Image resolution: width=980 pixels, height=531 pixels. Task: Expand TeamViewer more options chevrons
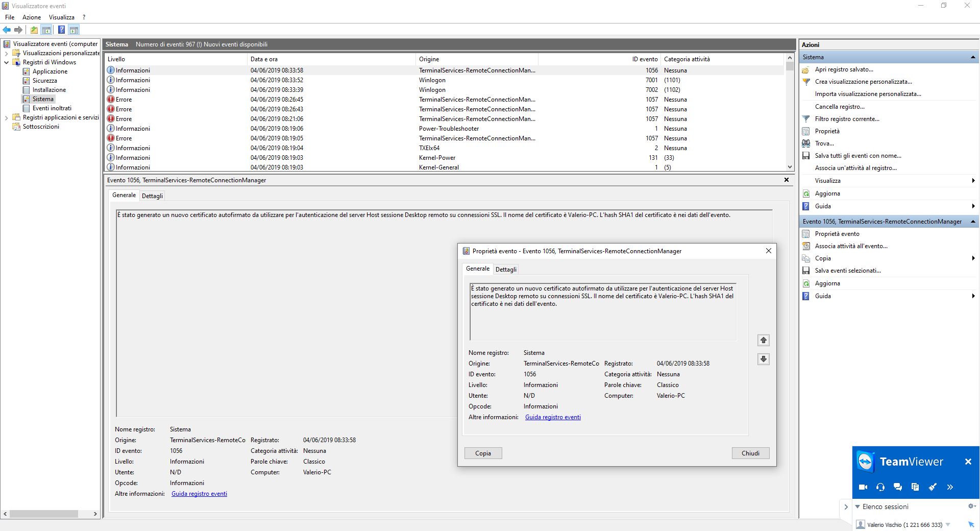click(950, 487)
